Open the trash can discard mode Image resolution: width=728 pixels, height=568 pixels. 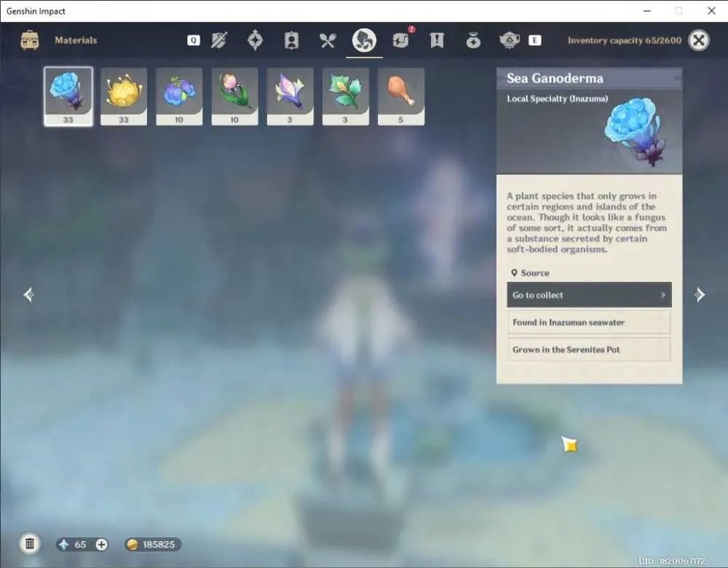30,544
